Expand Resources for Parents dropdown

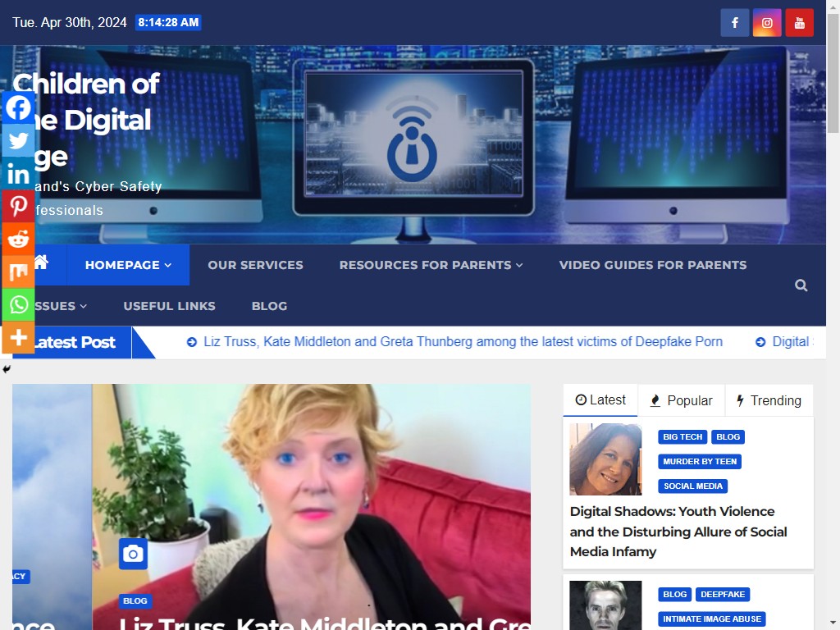point(431,265)
